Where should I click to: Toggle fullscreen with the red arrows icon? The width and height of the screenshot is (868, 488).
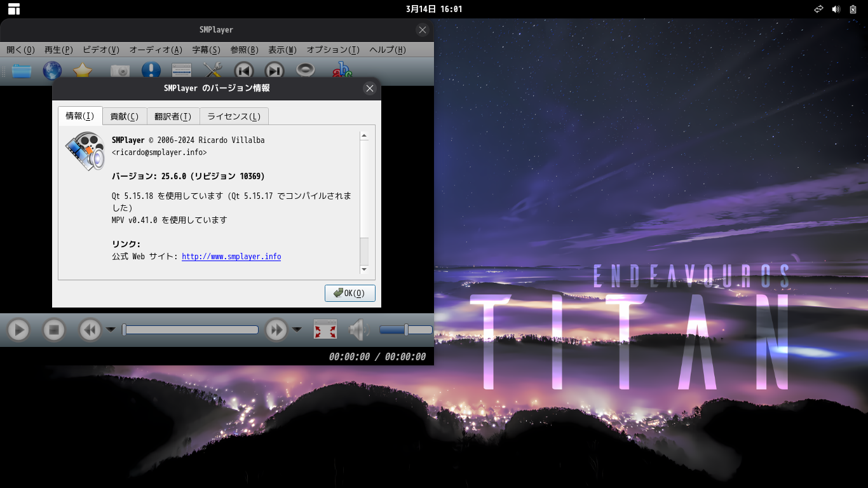(x=325, y=329)
